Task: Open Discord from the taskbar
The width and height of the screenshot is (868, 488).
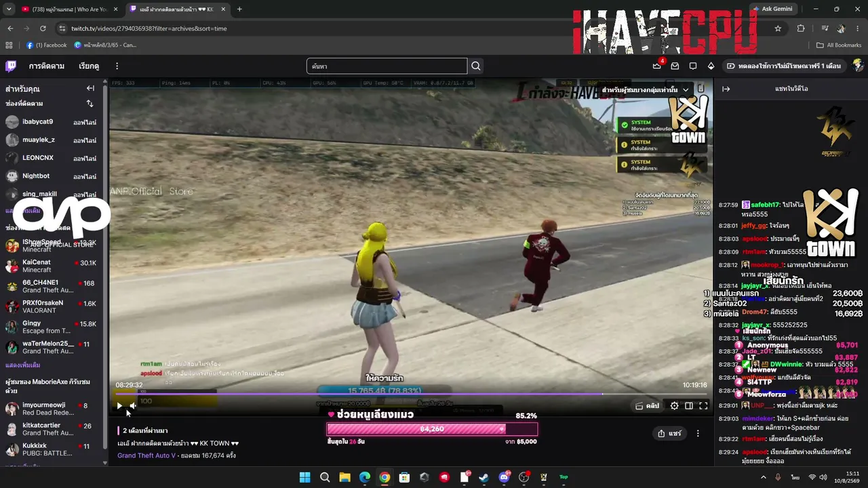Action: pos(504,477)
